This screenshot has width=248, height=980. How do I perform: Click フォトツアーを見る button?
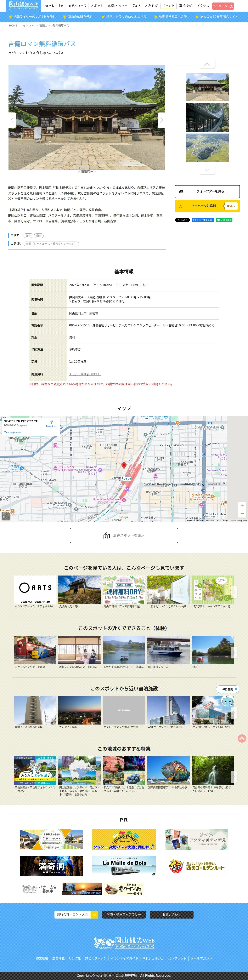tap(207, 191)
